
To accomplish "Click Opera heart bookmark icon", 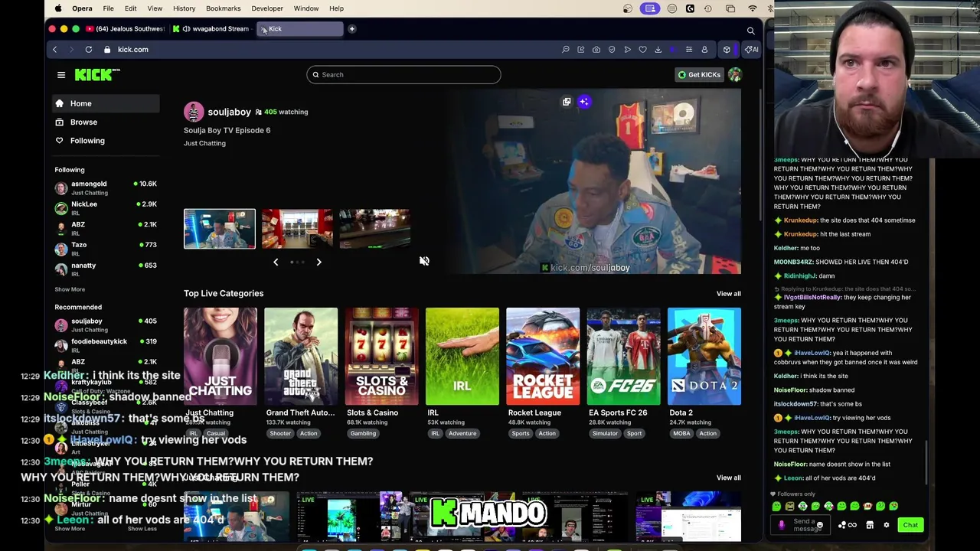I will (642, 50).
